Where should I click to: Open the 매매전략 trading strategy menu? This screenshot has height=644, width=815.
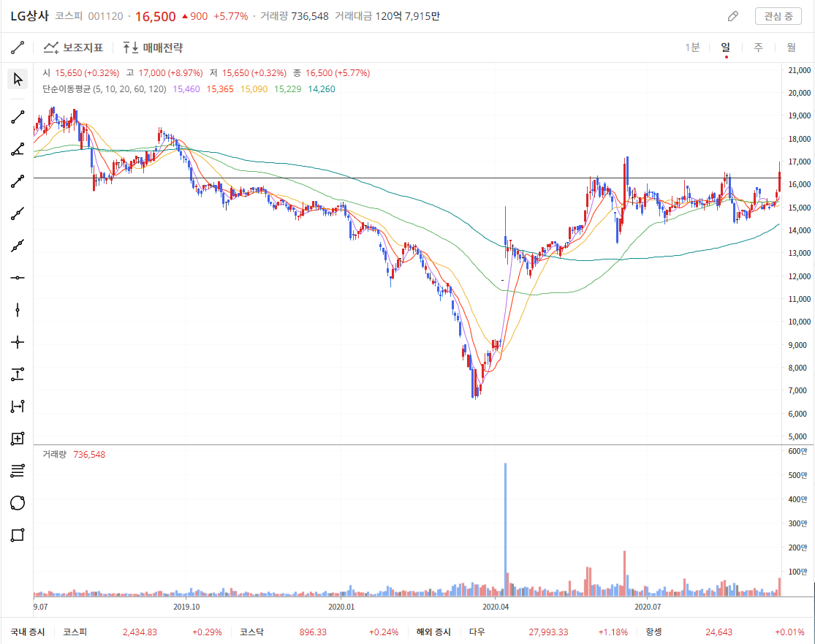[153, 48]
